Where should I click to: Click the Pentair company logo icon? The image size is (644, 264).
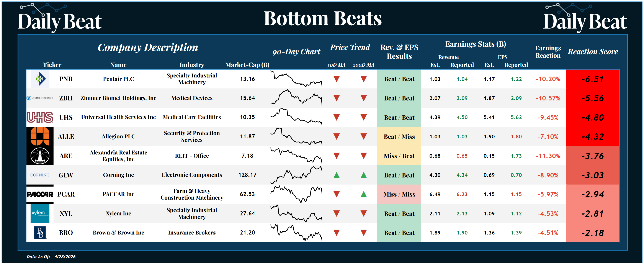pyautogui.click(x=40, y=79)
